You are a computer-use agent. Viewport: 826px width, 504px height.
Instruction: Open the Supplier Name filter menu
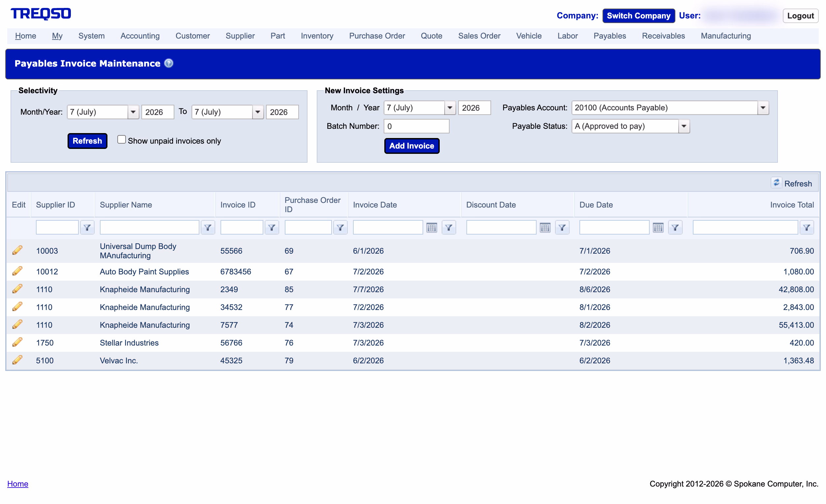pyautogui.click(x=208, y=228)
